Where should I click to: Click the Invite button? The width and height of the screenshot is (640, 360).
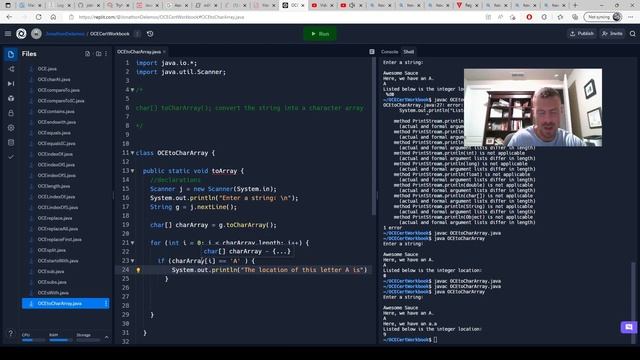coord(612,34)
